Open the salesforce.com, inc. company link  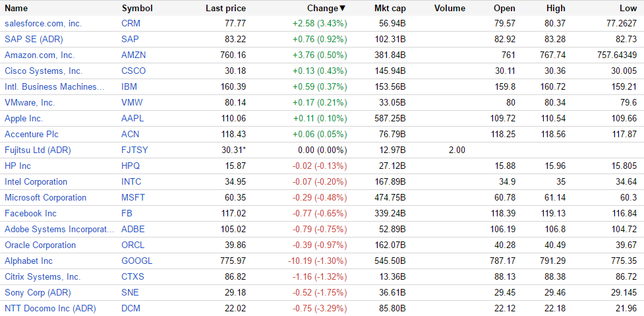[43, 23]
